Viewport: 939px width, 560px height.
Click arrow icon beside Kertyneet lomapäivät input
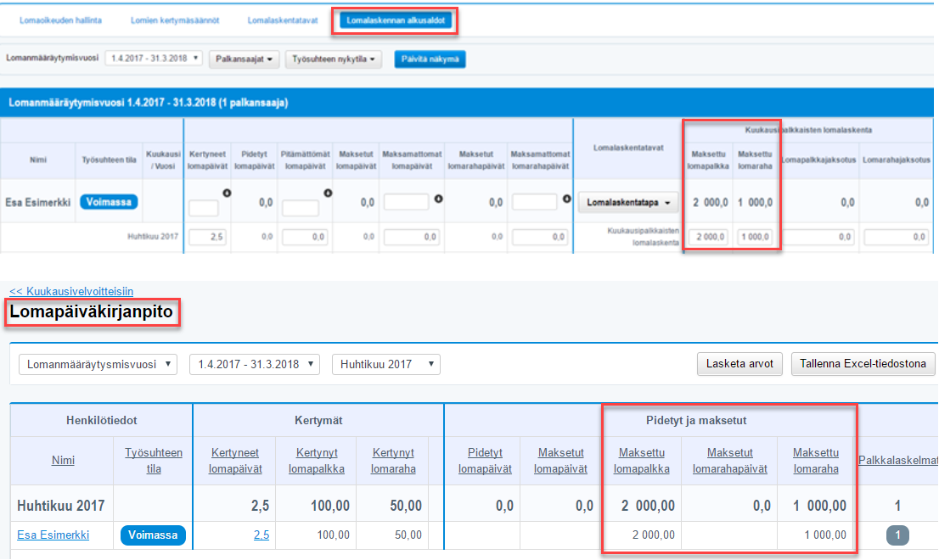[227, 193]
